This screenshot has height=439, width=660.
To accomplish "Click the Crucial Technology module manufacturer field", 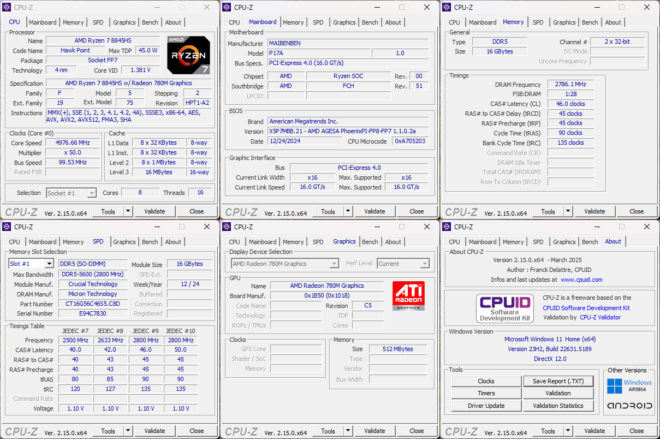I will (93, 284).
